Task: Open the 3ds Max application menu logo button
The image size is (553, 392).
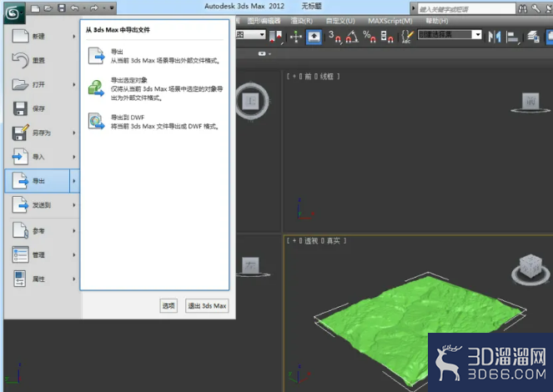Action: pos(14,13)
